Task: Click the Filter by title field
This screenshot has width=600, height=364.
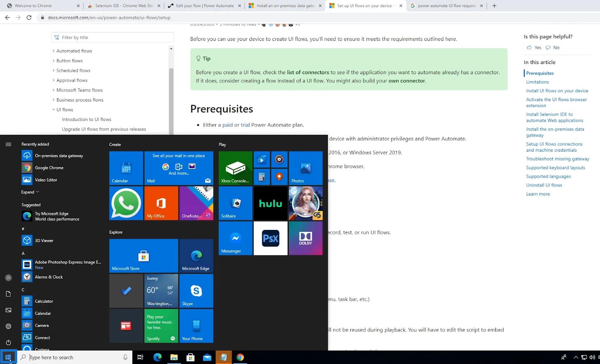Action: coord(112,37)
